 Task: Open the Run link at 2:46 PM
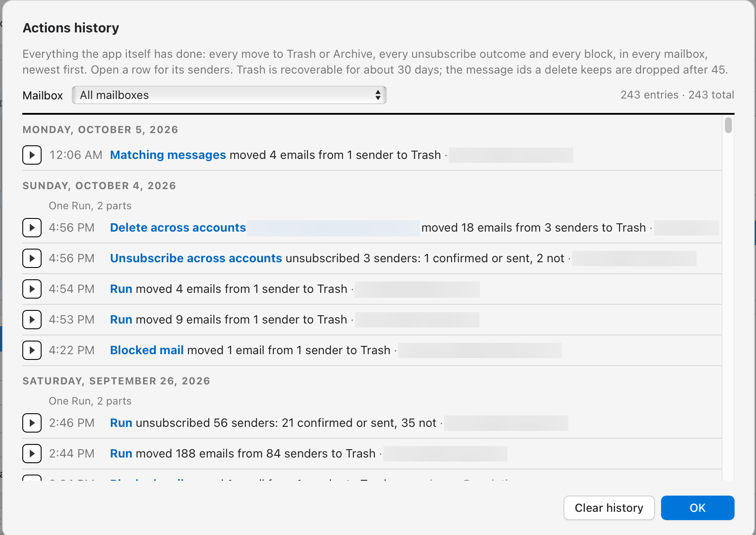pyautogui.click(x=121, y=423)
